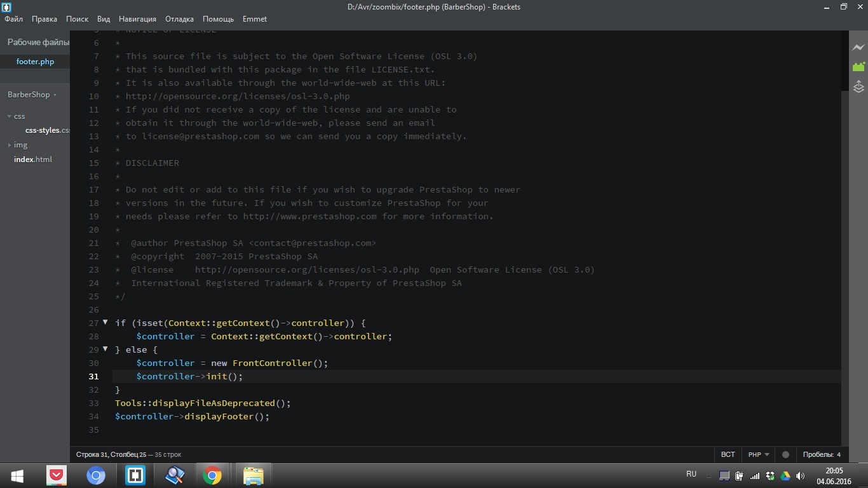Click the network signal tray icon
Screen dimensions: 868x488
(755, 476)
